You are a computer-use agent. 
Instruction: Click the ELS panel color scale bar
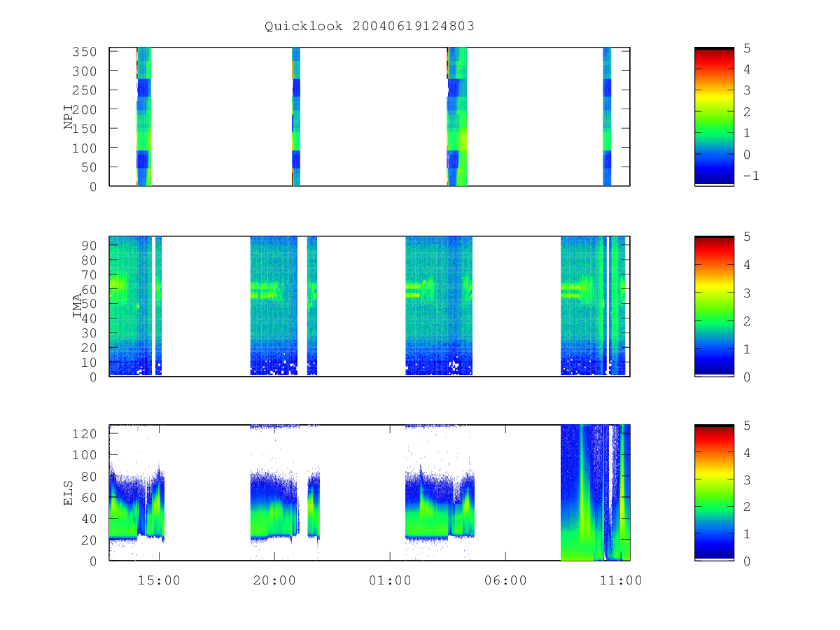[x=714, y=493]
